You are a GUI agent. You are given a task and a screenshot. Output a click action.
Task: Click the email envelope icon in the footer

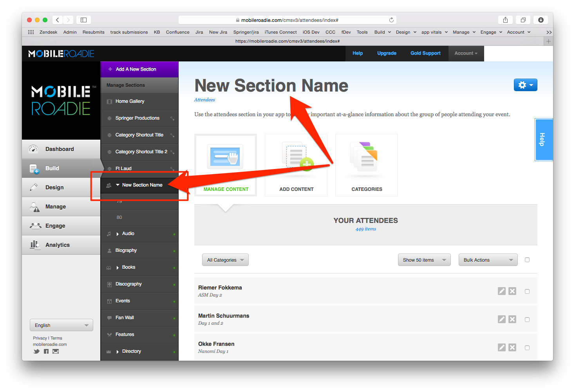coord(56,351)
